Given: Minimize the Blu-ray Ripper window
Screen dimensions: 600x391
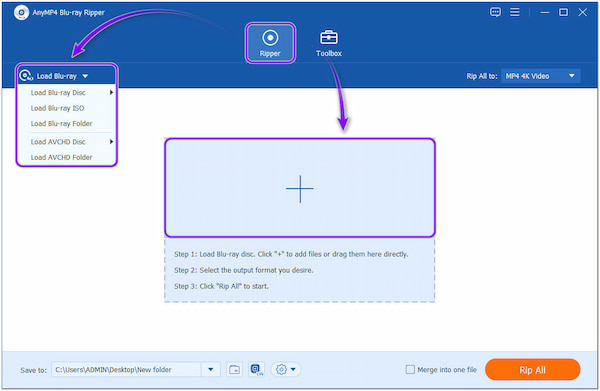Looking at the screenshot, I should click(545, 12).
